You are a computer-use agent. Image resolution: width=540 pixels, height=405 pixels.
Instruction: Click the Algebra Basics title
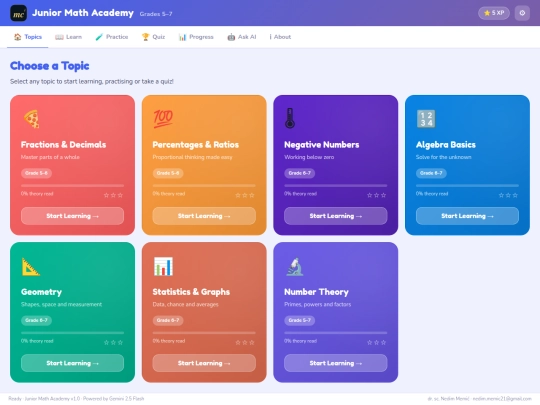click(x=446, y=145)
